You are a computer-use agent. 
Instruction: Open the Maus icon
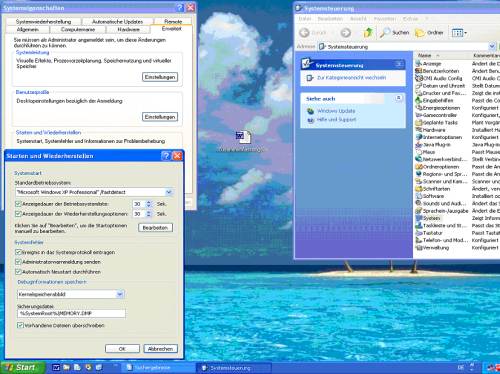tap(419, 152)
